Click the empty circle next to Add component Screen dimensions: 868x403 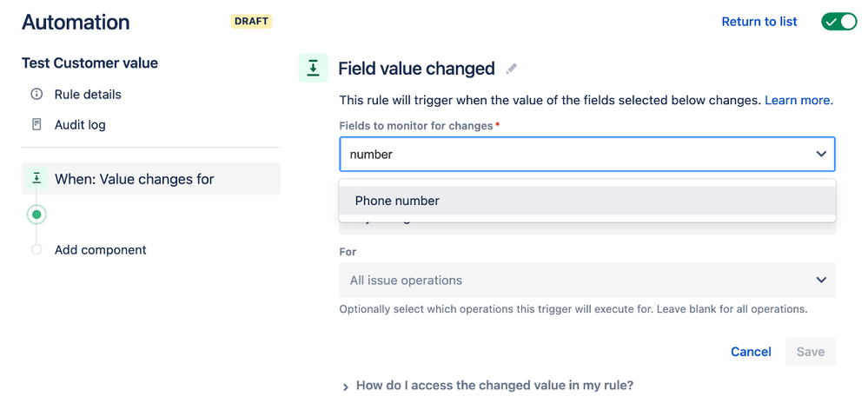click(36, 249)
